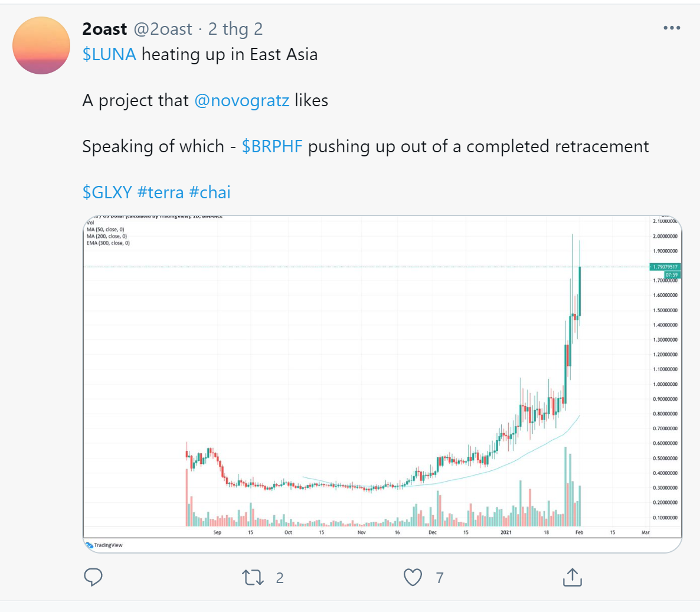
Task: Open the @novogratz mention link
Action: tap(242, 100)
